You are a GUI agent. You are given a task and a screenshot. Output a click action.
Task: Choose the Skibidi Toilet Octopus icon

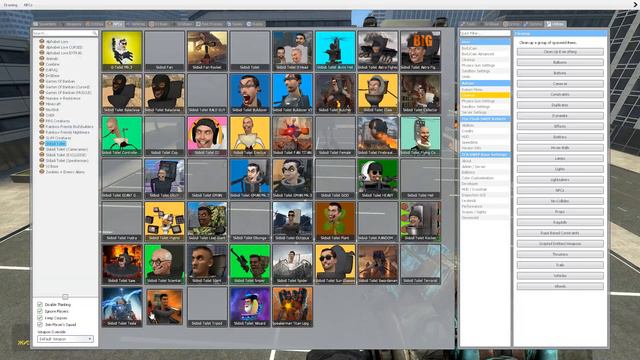pos(292,221)
